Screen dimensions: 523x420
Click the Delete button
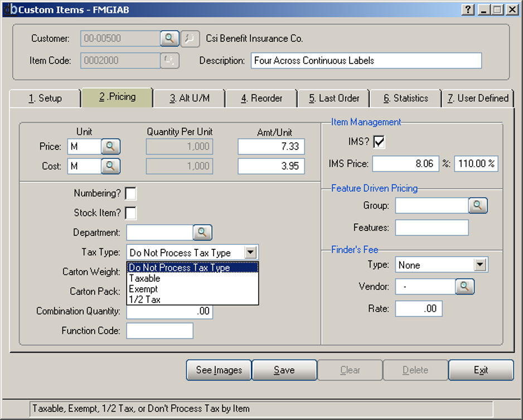(x=415, y=370)
